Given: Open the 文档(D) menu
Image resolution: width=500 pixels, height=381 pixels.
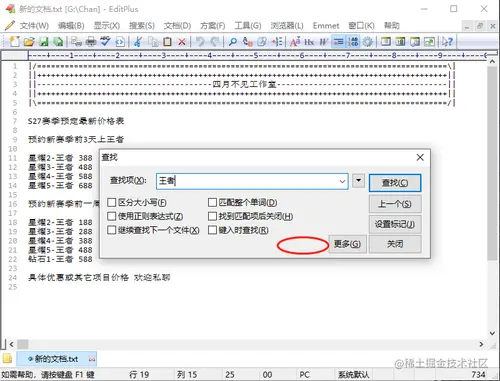Looking at the screenshot, I should [x=177, y=26].
